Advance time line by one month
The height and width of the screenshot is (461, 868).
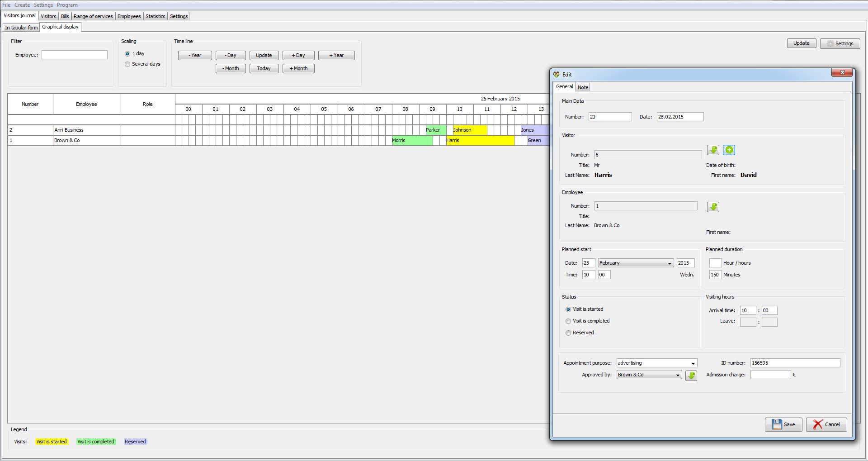tap(298, 68)
